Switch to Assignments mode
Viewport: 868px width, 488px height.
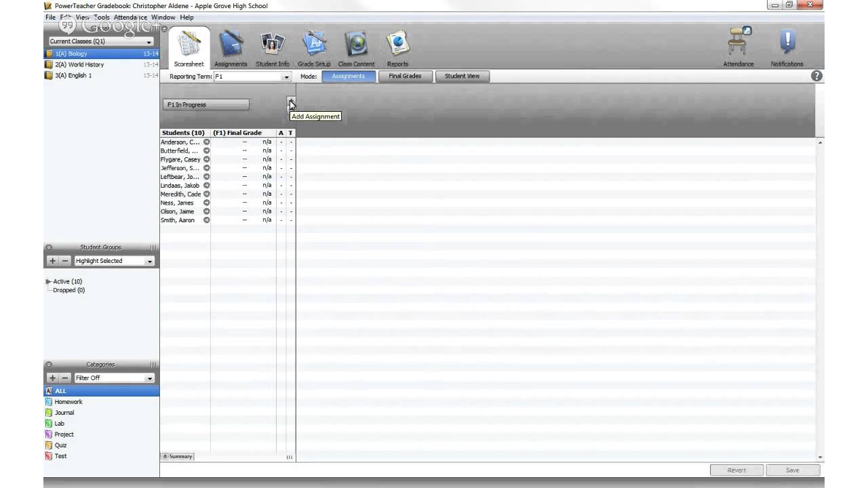tap(349, 76)
